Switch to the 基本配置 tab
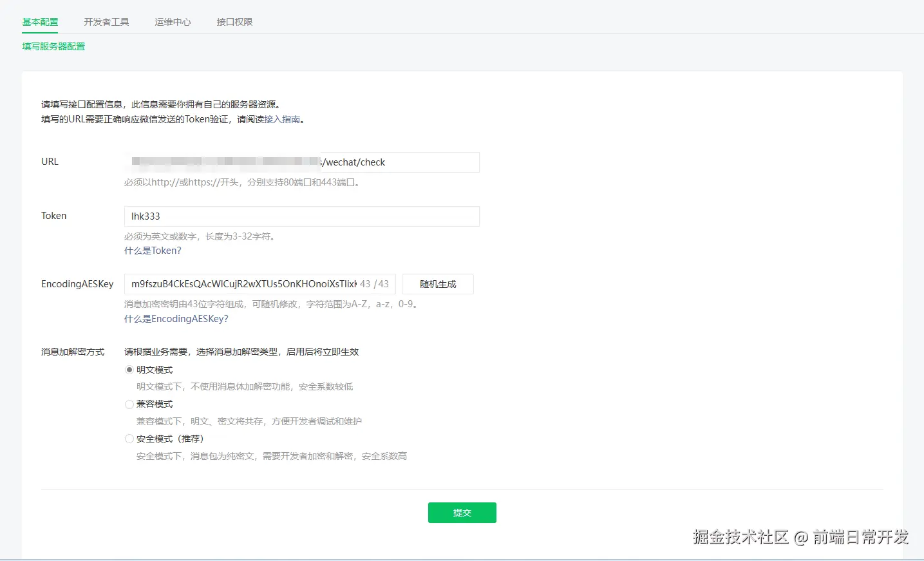Viewport: 924px width, 561px height. pos(40,22)
